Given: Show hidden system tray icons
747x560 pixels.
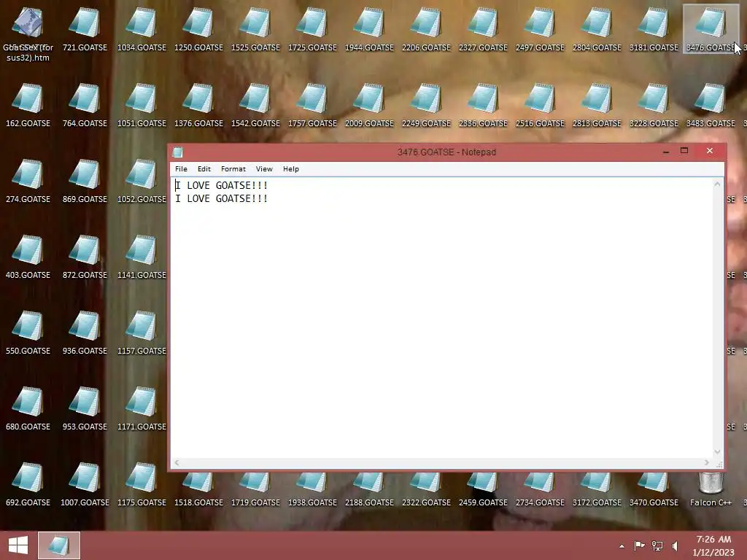Looking at the screenshot, I should 622,546.
